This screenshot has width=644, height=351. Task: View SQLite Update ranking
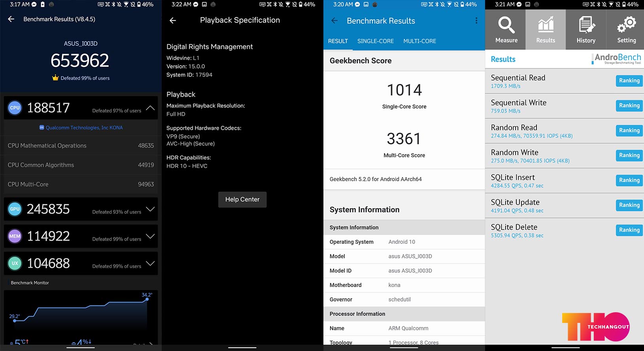[629, 205]
